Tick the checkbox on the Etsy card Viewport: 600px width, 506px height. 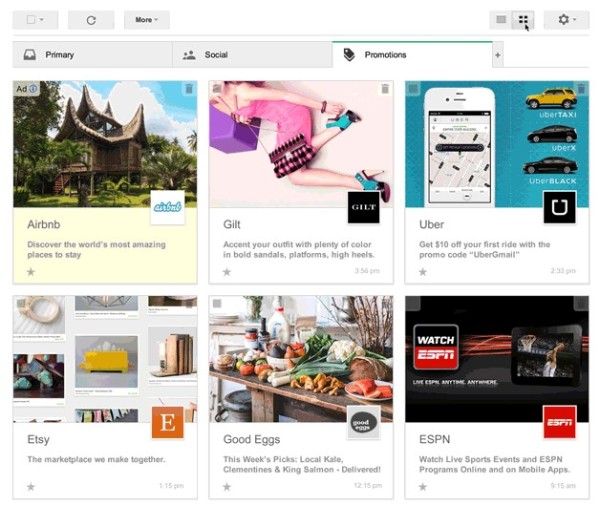coord(21,304)
